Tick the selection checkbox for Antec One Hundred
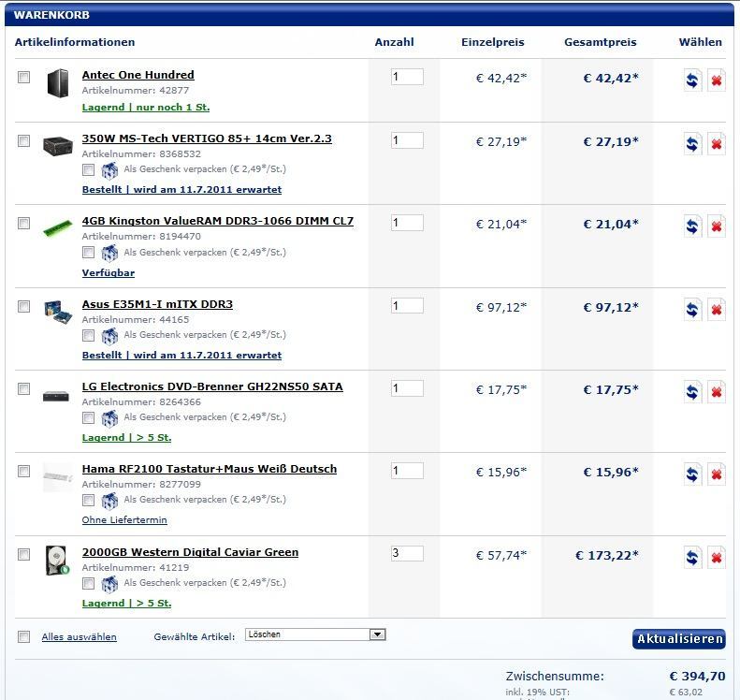Viewport: 740px width, 700px height. (x=23, y=78)
